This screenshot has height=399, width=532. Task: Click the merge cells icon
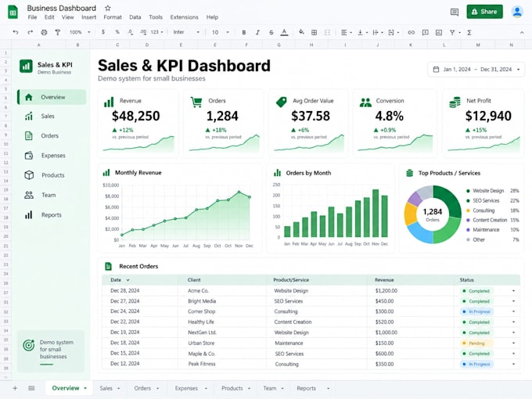(x=327, y=32)
